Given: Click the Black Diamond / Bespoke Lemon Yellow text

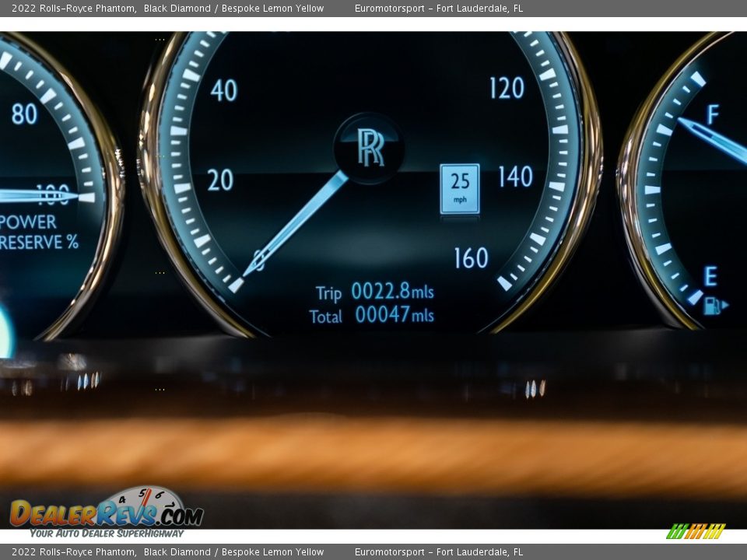Looking at the screenshot, I should 233,8.
